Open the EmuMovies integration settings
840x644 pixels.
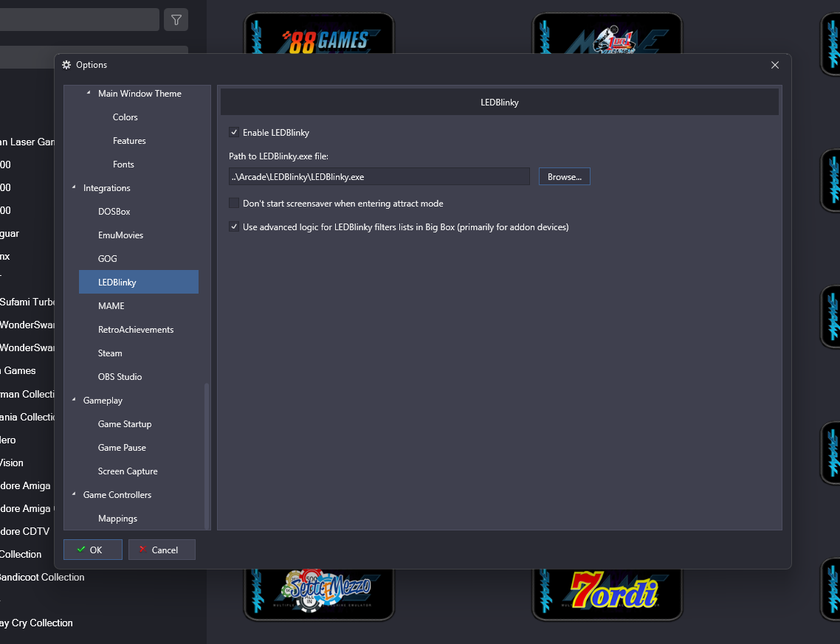pos(120,235)
